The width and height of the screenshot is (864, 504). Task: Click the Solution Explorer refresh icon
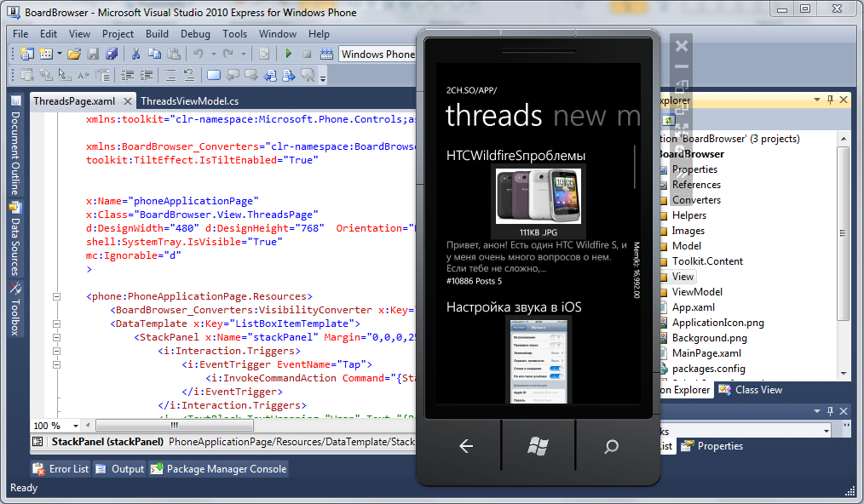point(668,120)
